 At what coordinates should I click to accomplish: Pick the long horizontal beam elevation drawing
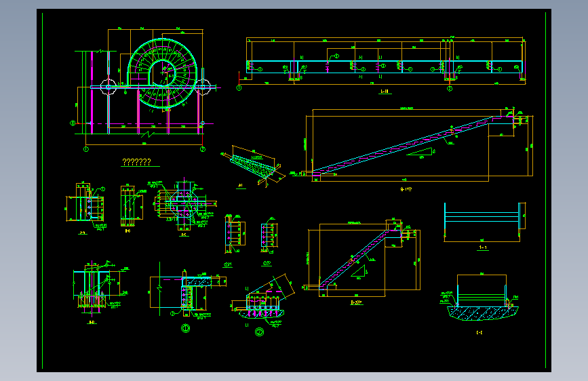point(383,64)
